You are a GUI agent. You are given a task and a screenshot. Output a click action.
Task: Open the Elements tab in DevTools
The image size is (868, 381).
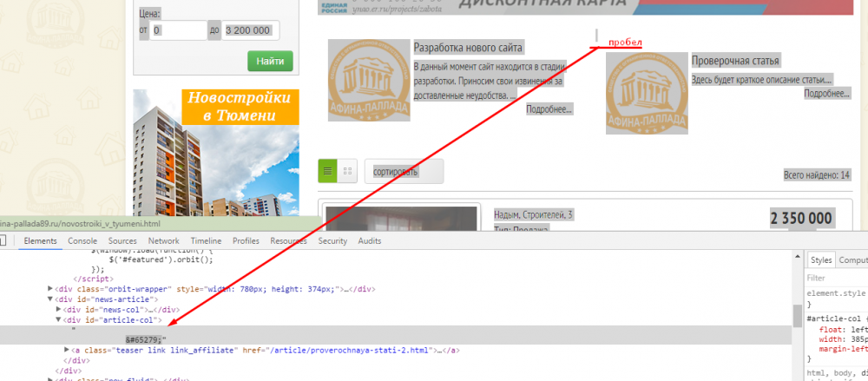tap(41, 241)
